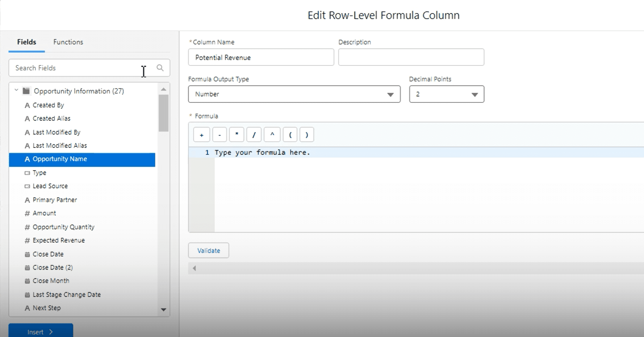This screenshot has height=337, width=644.
Task: Insert the multiply asterisk operator
Action: pyautogui.click(x=237, y=135)
